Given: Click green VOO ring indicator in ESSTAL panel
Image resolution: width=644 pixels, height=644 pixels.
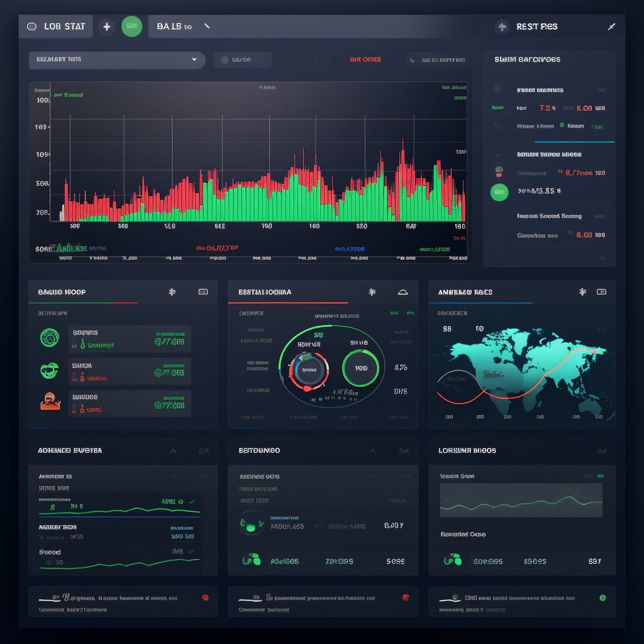Looking at the screenshot, I should (x=360, y=368).
